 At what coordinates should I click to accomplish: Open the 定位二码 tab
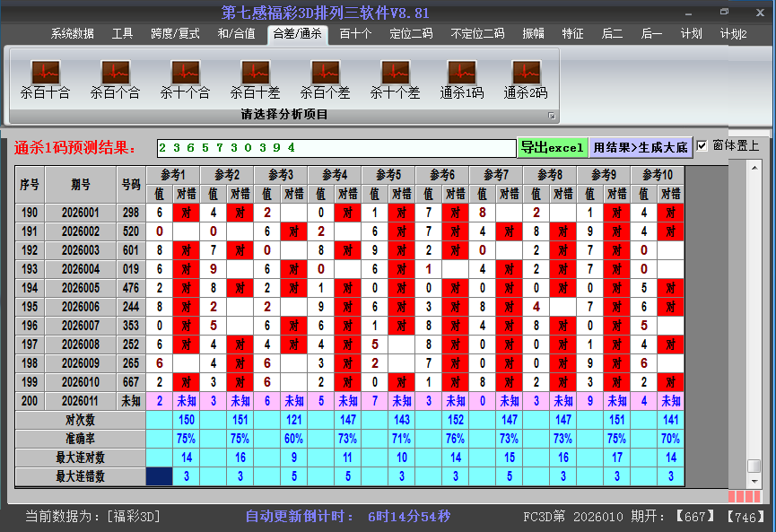[x=411, y=34]
